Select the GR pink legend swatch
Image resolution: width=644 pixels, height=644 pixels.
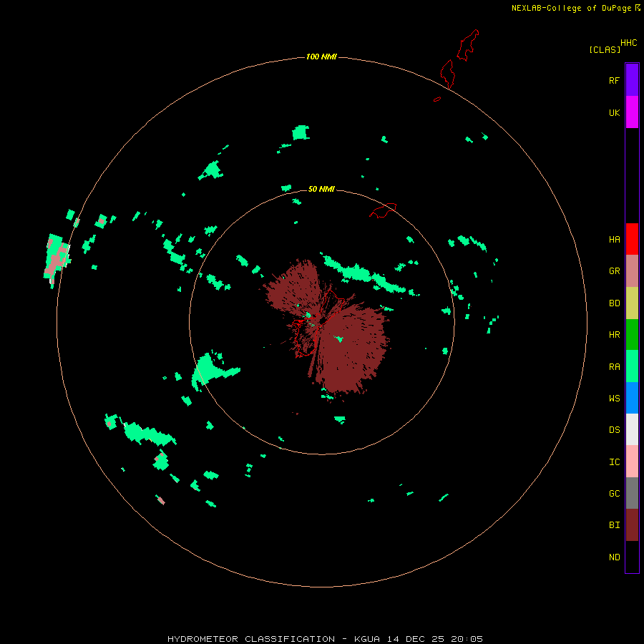click(x=632, y=271)
